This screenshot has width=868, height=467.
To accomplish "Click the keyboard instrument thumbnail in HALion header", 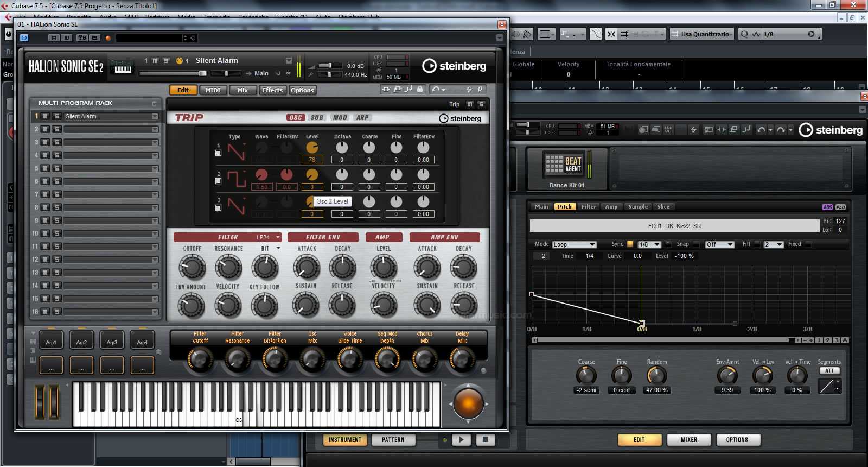I will (x=123, y=67).
